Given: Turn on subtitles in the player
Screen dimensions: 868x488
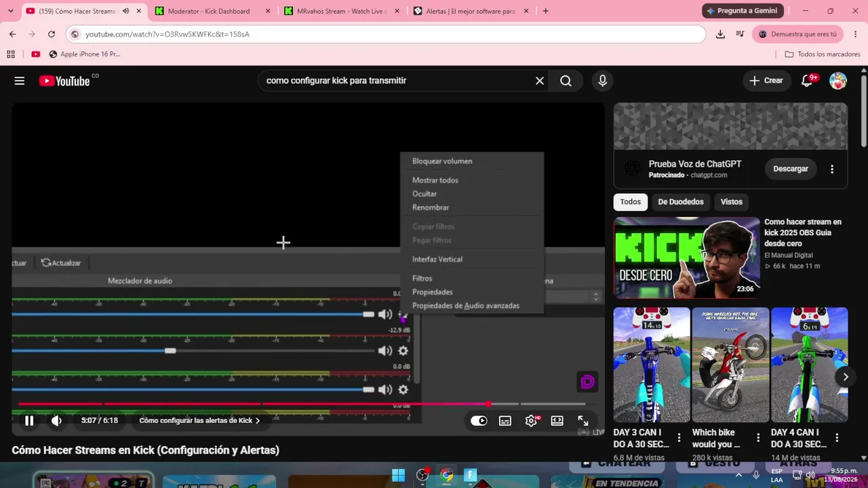Looking at the screenshot, I should [505, 421].
